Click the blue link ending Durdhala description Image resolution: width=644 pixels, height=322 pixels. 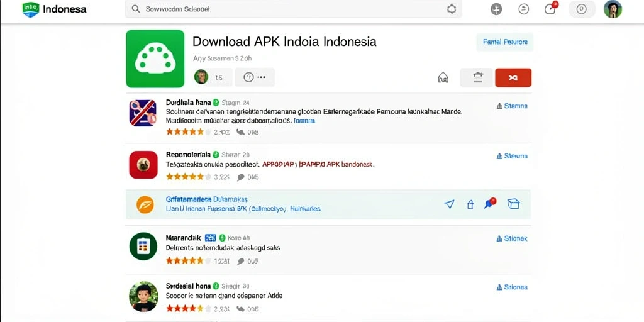(x=304, y=121)
